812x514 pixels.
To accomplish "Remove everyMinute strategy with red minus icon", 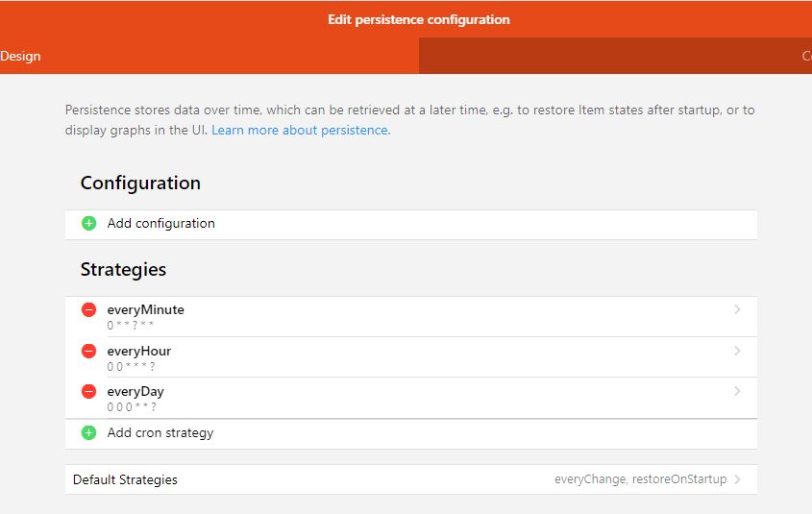I will (89, 309).
